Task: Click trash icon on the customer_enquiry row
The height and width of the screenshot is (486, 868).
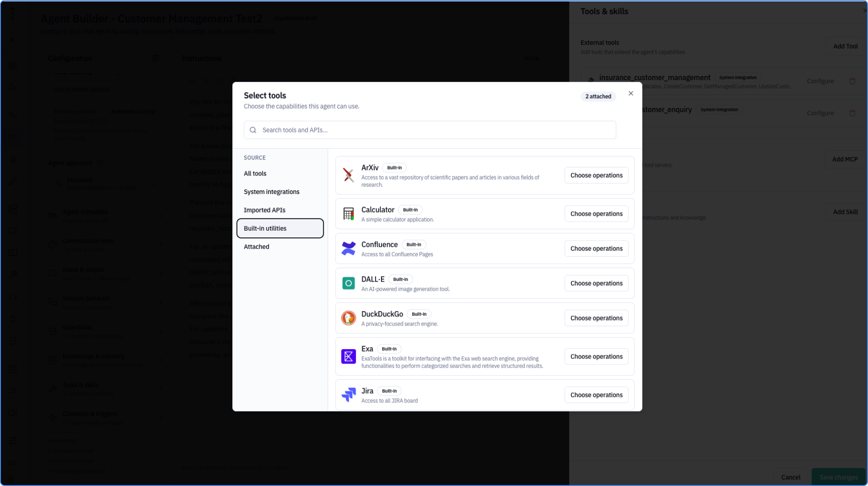Action: coord(852,113)
